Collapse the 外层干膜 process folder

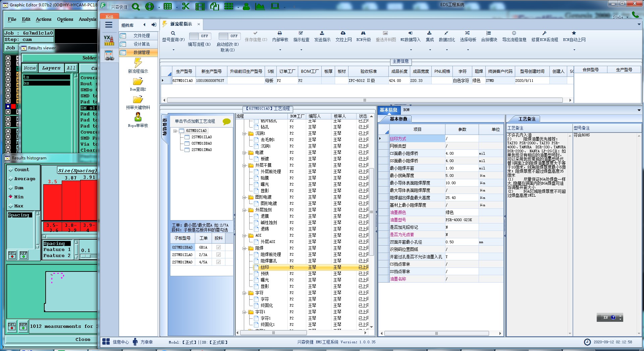(245, 165)
